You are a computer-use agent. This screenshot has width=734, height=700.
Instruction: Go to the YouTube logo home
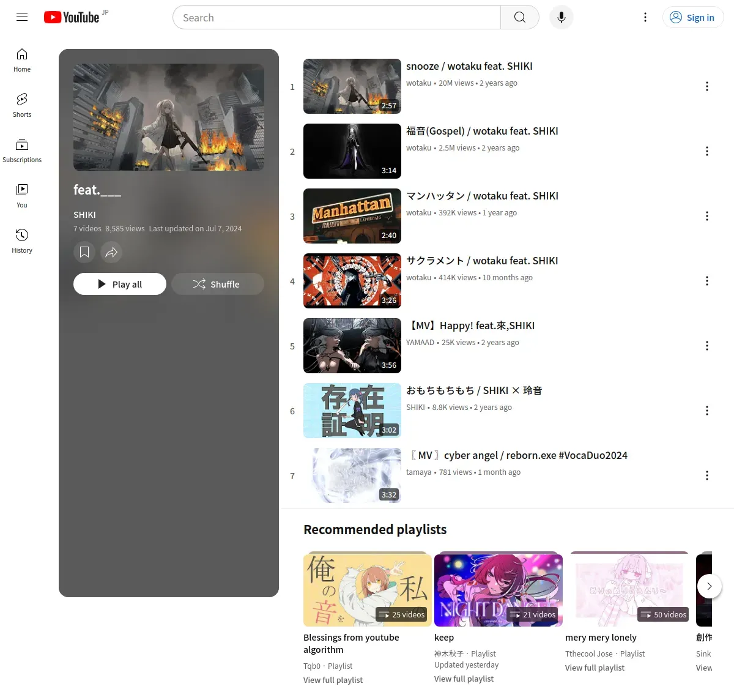click(x=72, y=17)
